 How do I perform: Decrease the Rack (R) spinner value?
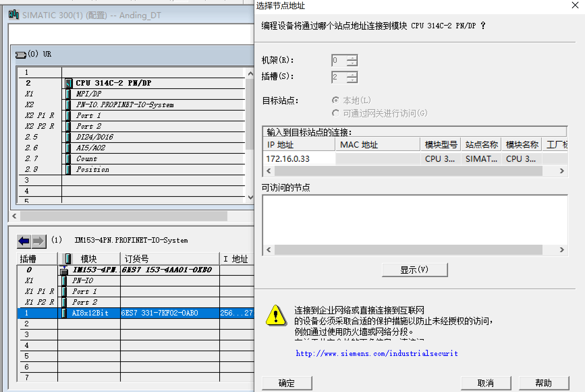click(352, 63)
